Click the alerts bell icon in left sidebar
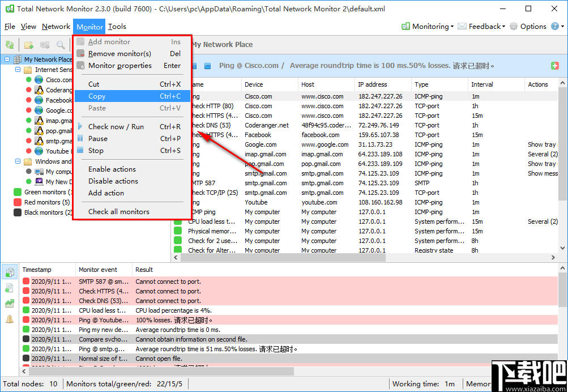 click(x=9, y=318)
